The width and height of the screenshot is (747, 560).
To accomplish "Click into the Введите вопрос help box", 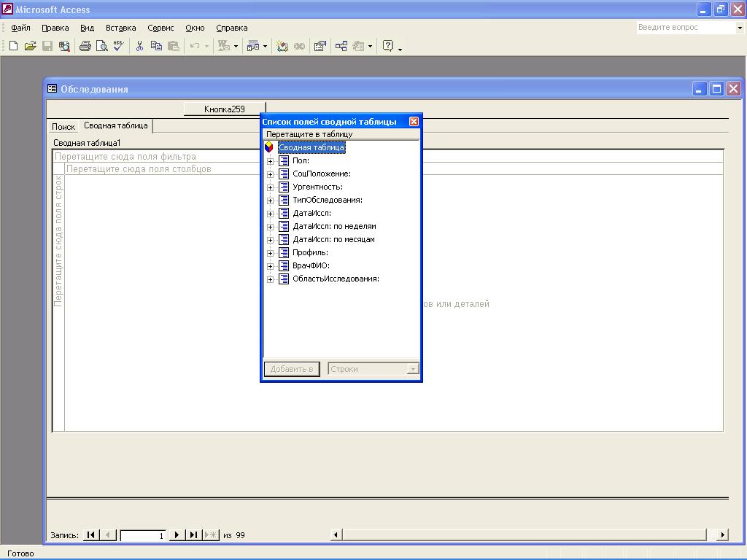I will [x=686, y=28].
